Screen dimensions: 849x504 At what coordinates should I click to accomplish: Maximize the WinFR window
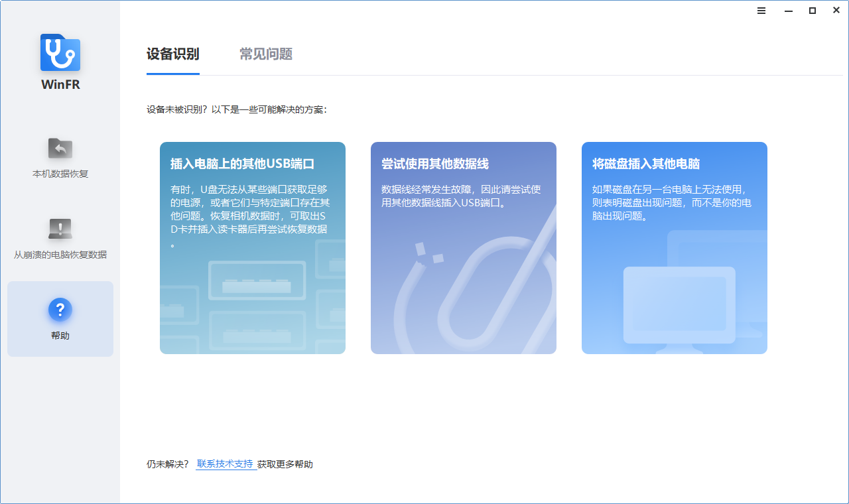pos(811,10)
